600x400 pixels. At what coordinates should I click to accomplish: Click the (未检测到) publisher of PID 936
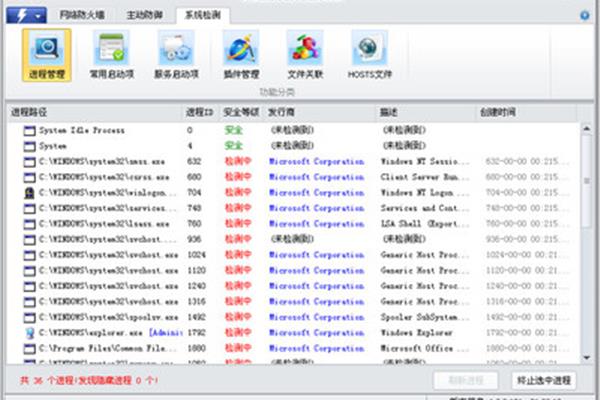point(292,239)
